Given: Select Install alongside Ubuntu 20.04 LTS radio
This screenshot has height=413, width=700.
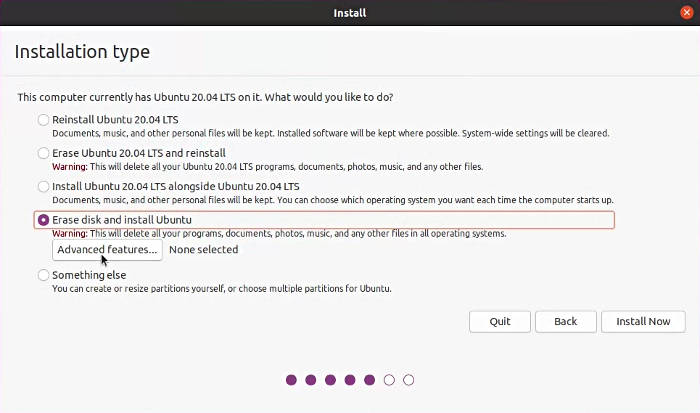Looking at the screenshot, I should 43,186.
